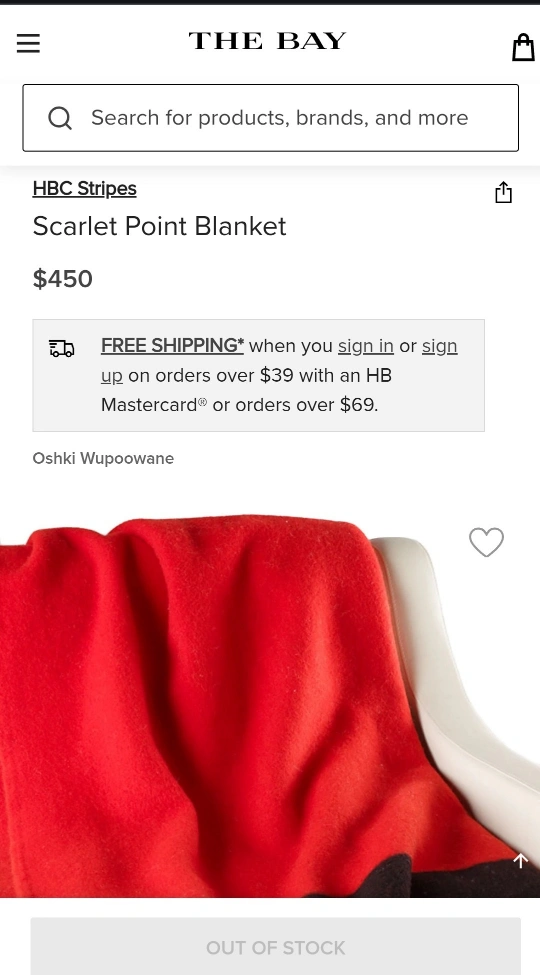This screenshot has height=975, width=540.
Task: Follow the sign in link
Action: click(366, 346)
